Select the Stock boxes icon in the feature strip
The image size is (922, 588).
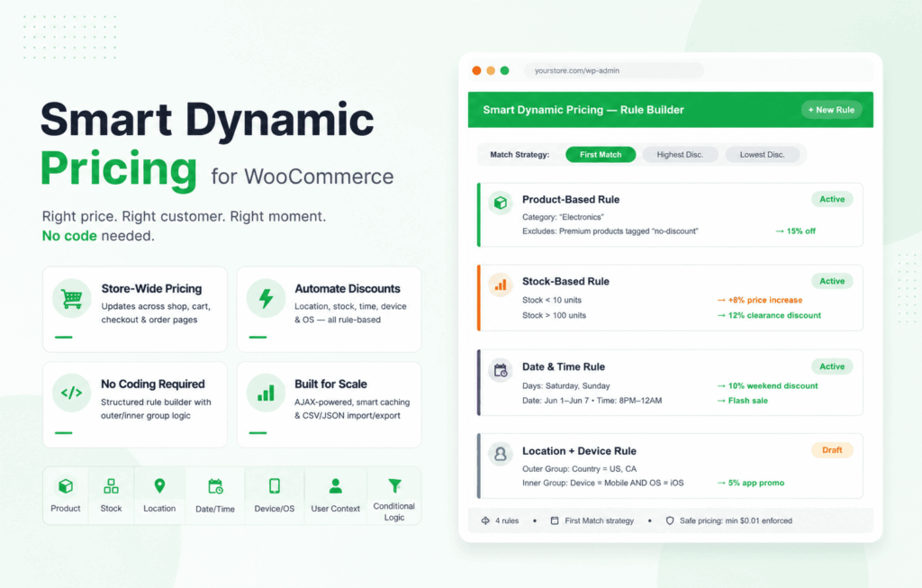click(x=111, y=486)
